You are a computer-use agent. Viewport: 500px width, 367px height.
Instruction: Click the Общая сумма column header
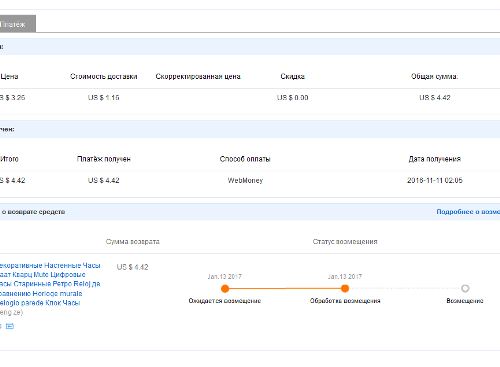click(435, 76)
